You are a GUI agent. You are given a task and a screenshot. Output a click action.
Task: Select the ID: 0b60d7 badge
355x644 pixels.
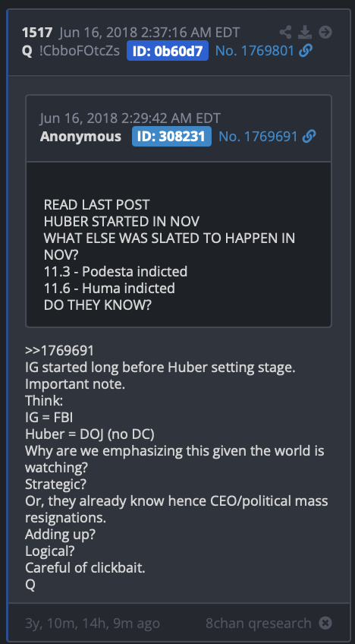tap(168, 51)
